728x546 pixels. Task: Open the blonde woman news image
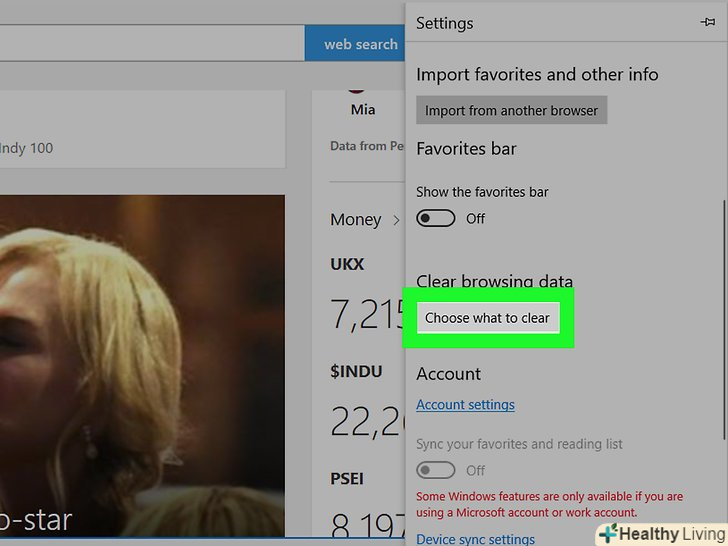(142, 366)
